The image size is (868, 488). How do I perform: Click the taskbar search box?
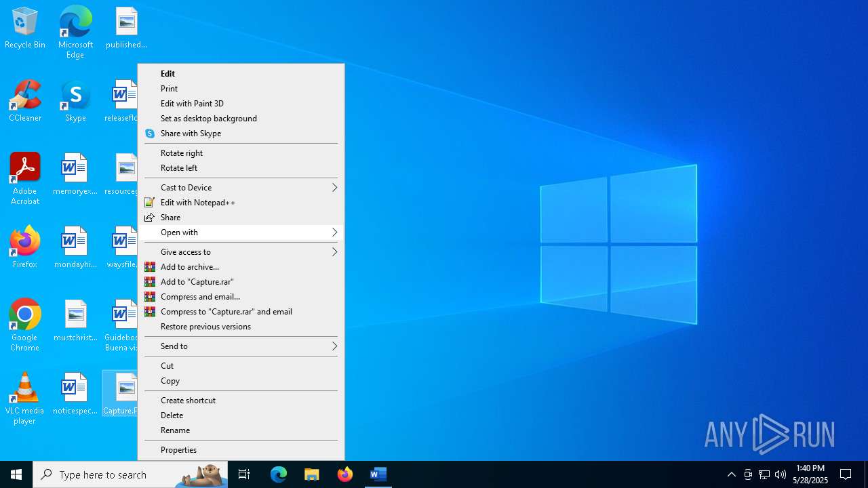click(x=132, y=474)
